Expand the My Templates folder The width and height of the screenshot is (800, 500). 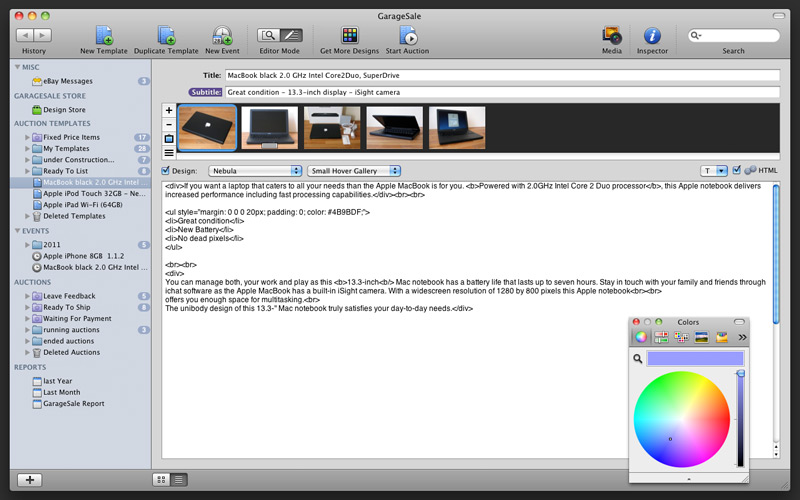pos(28,148)
